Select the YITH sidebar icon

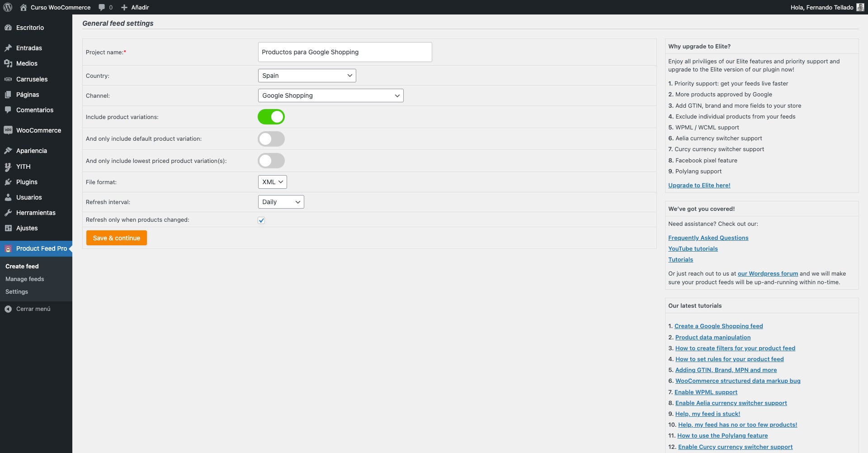click(8, 167)
